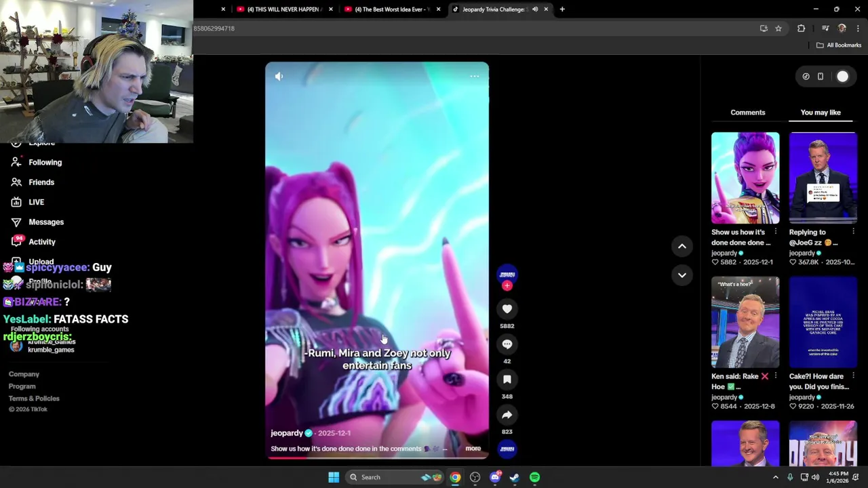Save video with the bookmark icon
This screenshot has height=488, width=868.
point(507,380)
